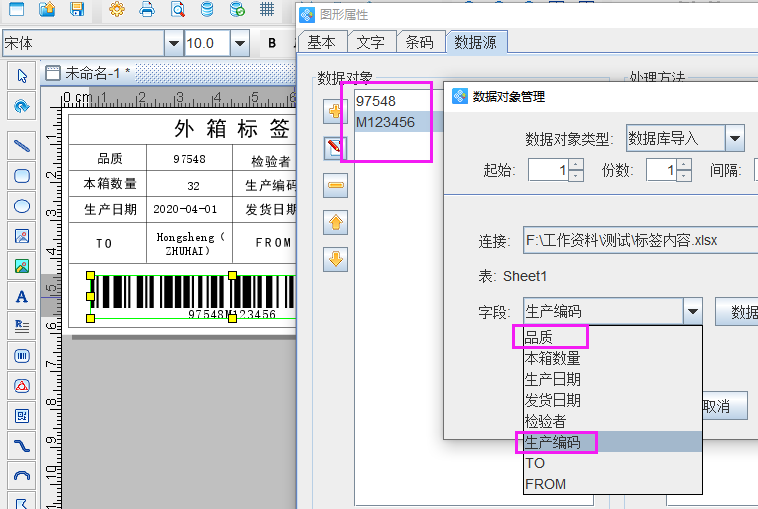Select the straight line drawing tool
The image size is (758, 509).
point(21,146)
